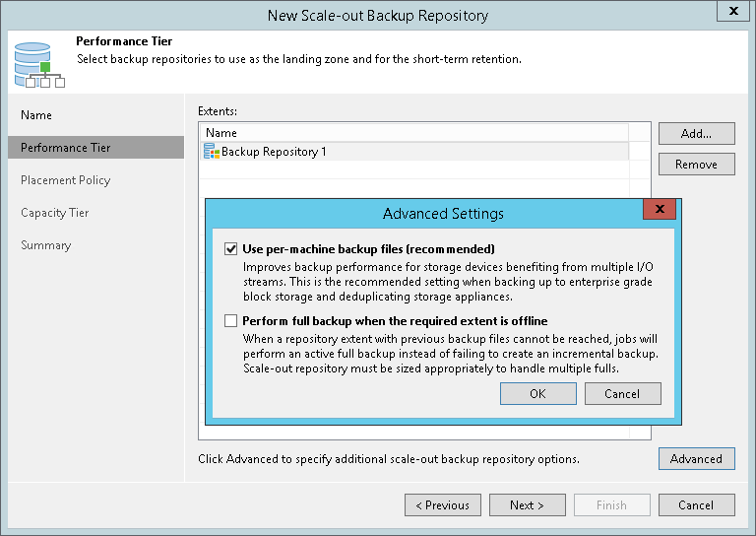Image resolution: width=756 pixels, height=536 pixels.
Task: Cancel the repository wizard
Action: [x=696, y=505]
